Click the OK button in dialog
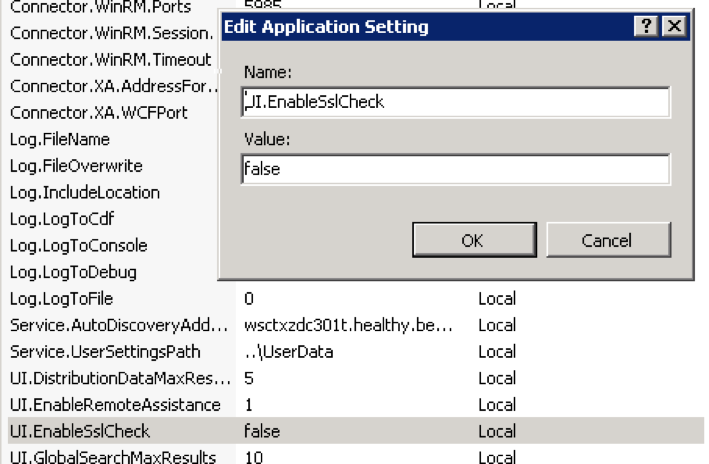 pos(472,240)
